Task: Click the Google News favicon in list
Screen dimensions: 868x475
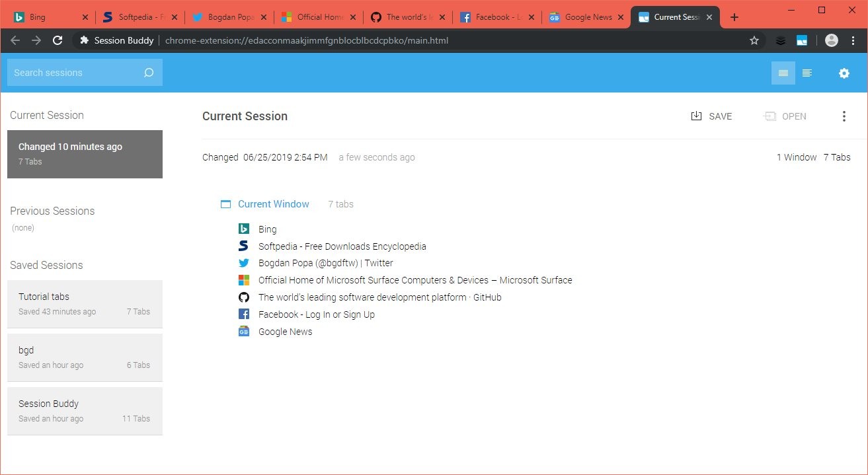Action: tap(244, 332)
